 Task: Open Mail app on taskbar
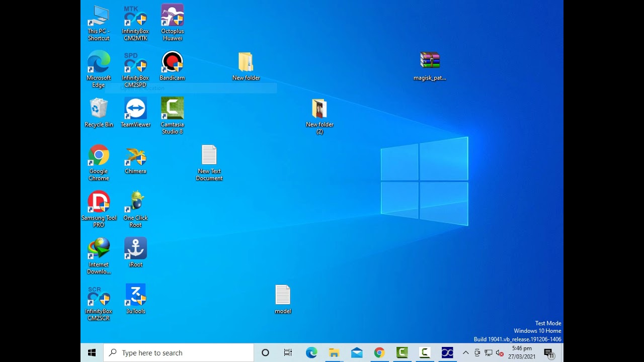[357, 353]
